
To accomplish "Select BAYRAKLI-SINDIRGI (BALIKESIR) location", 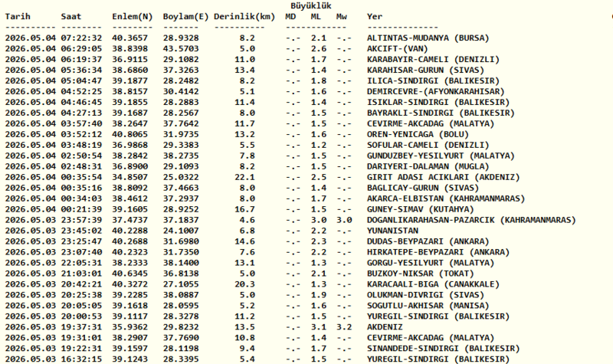I will [x=441, y=113].
